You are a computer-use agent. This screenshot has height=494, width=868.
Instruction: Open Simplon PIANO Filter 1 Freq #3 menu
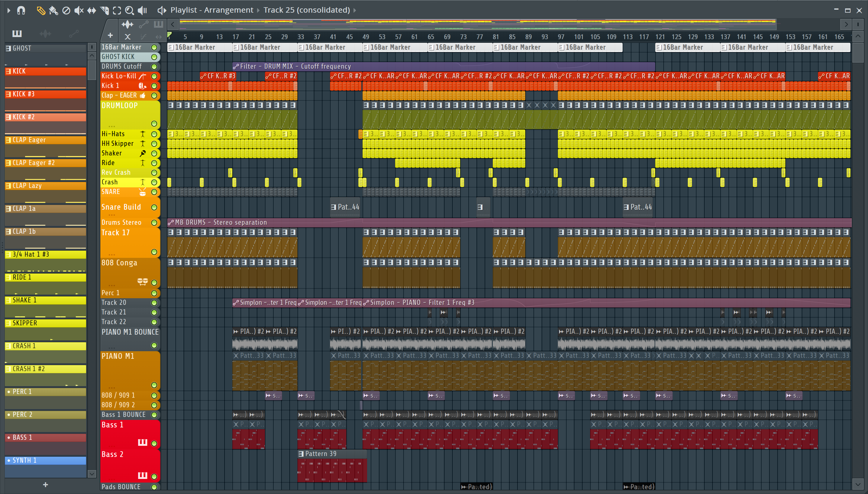[366, 303]
